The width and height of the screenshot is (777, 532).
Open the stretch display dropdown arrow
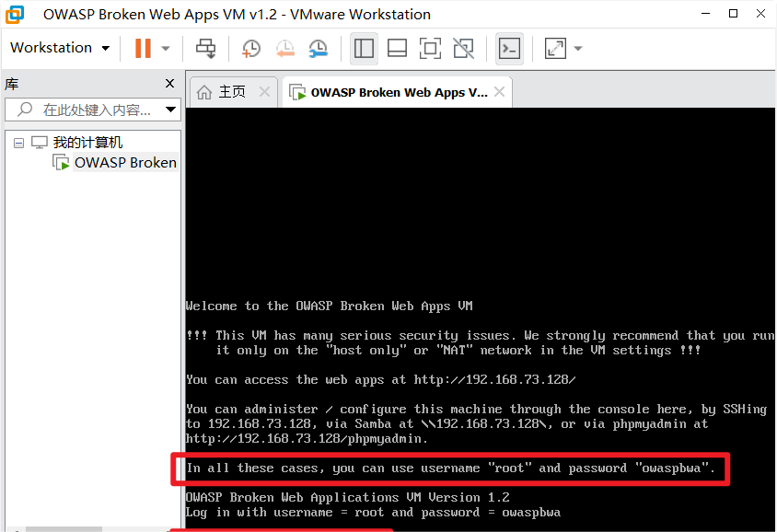coord(578,48)
